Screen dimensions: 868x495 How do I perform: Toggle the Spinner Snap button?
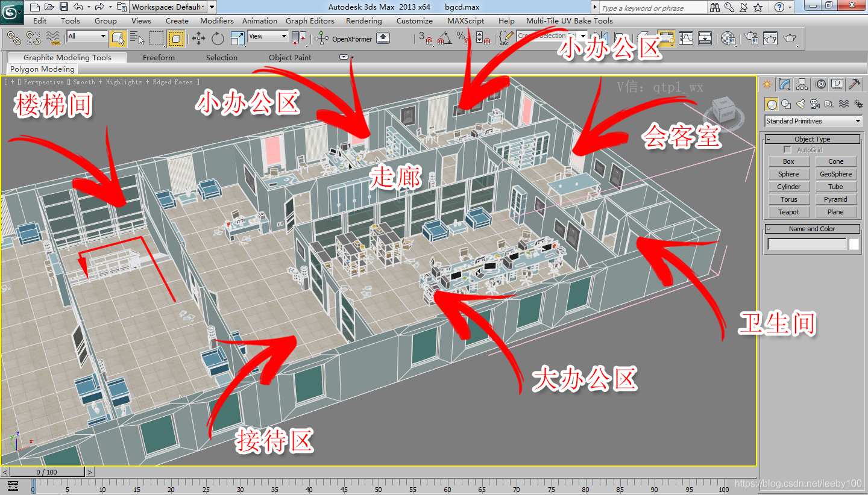tap(482, 39)
